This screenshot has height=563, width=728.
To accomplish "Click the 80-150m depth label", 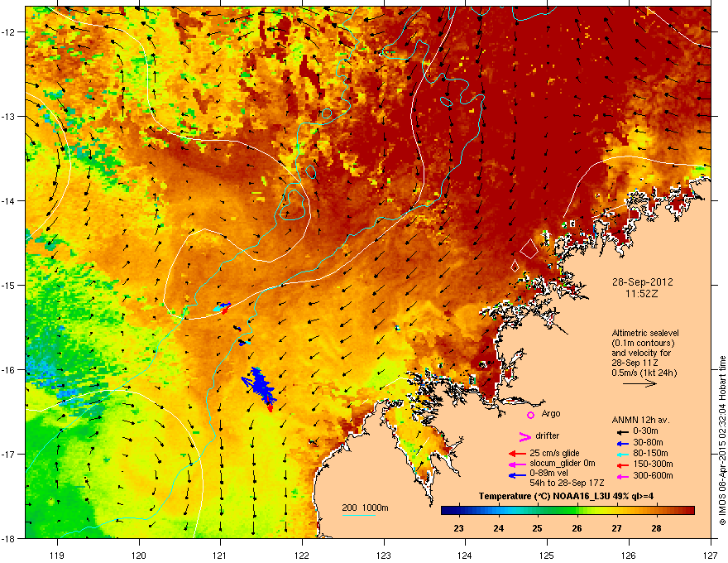I will [650, 454].
